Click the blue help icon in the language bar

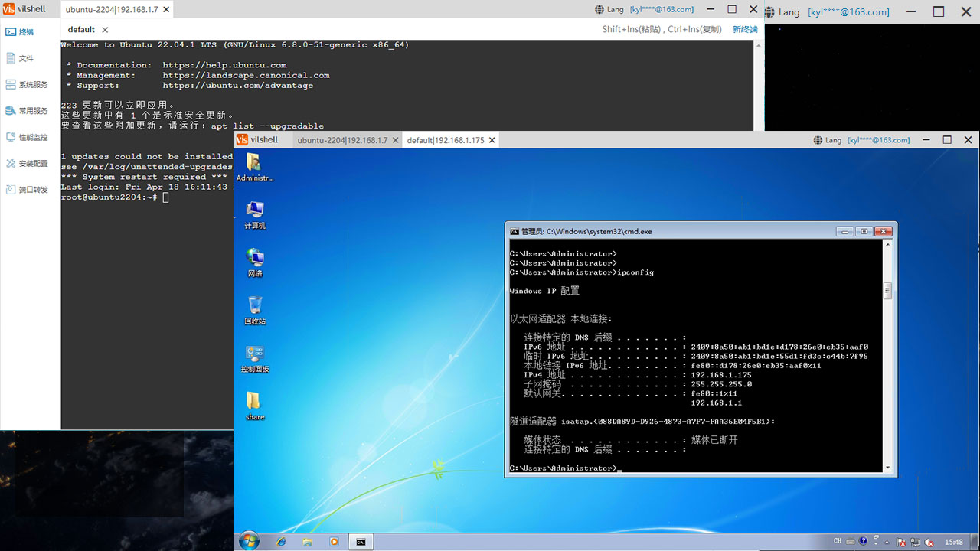click(x=863, y=541)
